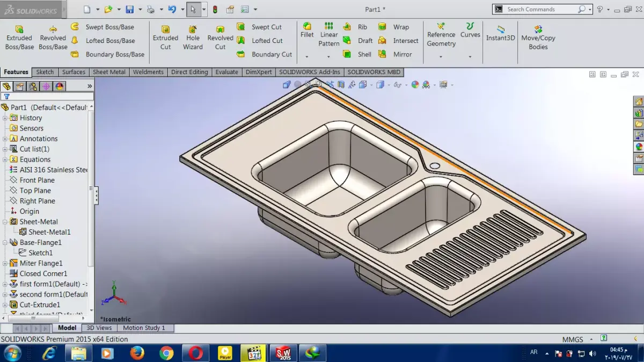
Task: Select the Rib tool
Action: (355, 27)
